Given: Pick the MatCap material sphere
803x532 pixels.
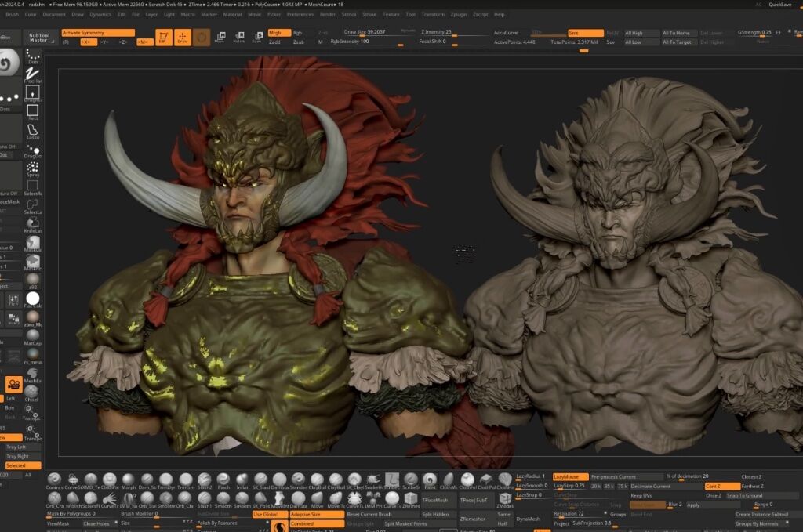Looking at the screenshot, I should [33, 337].
